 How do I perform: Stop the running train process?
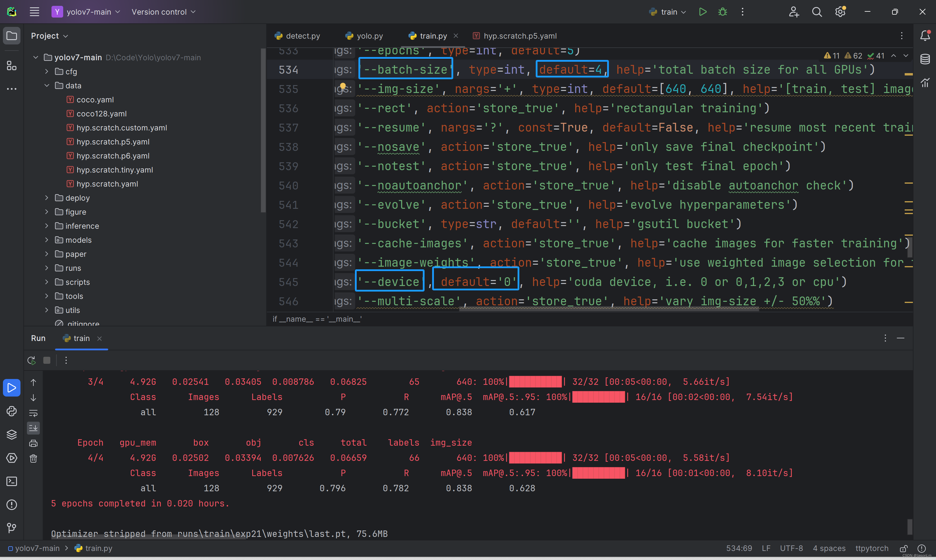47,360
